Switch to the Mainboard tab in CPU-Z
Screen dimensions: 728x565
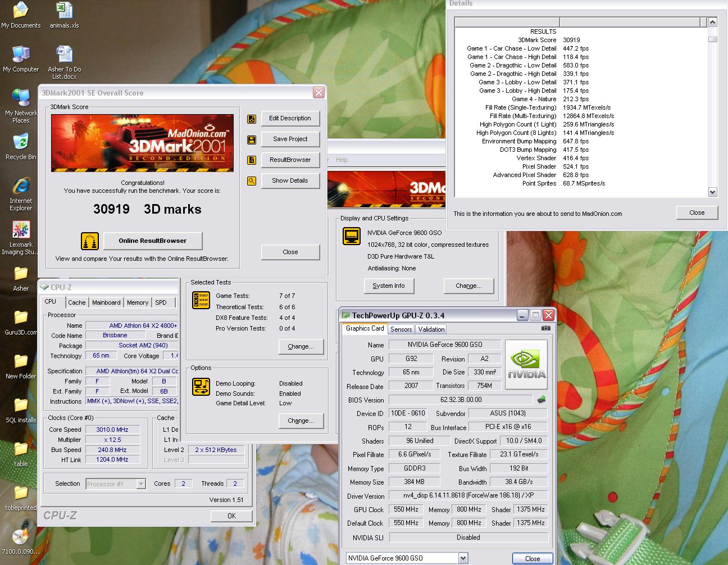pyautogui.click(x=106, y=302)
